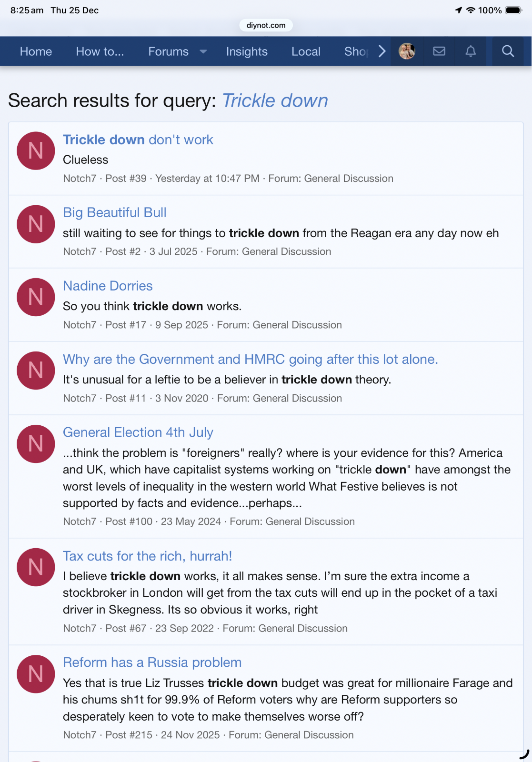Open "Trickle down don't work" thread

[138, 140]
